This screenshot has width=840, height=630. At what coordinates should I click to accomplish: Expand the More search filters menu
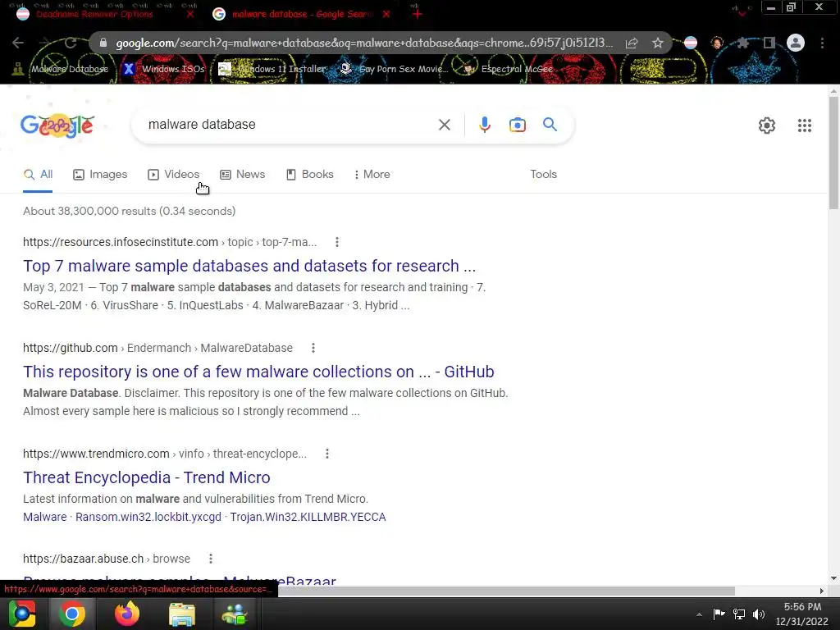(372, 174)
